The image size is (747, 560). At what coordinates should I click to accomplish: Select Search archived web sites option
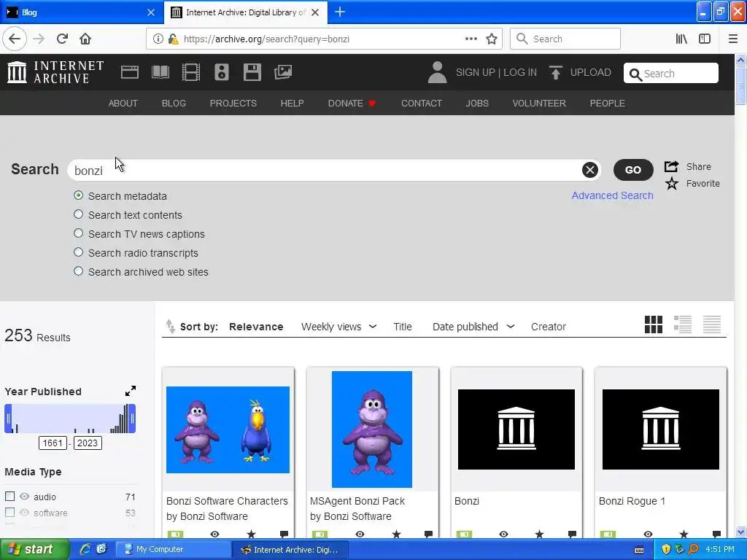click(79, 271)
